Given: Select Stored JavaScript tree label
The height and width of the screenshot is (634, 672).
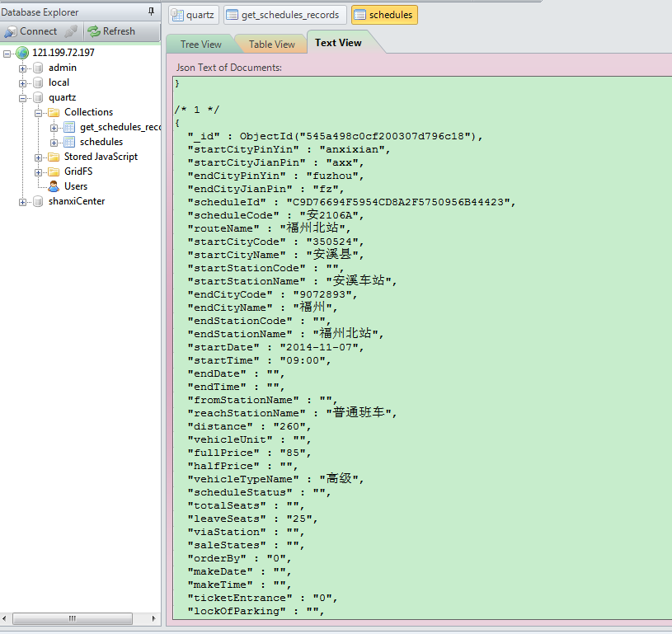Looking at the screenshot, I should [x=101, y=157].
